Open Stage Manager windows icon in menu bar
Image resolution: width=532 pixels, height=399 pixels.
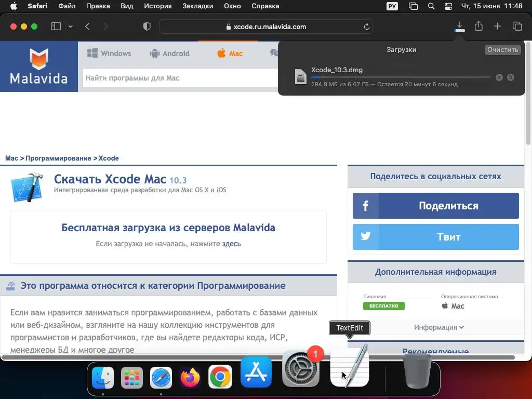pos(413,6)
